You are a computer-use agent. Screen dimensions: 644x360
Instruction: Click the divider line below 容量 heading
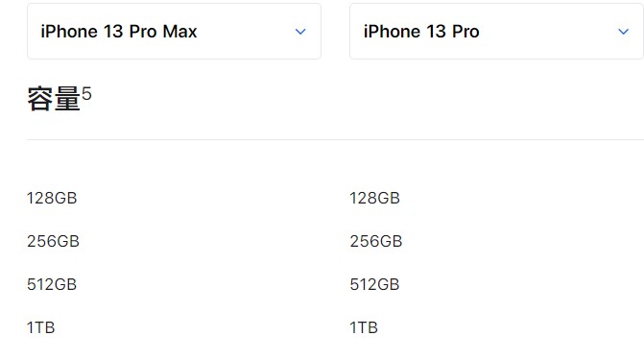335,140
